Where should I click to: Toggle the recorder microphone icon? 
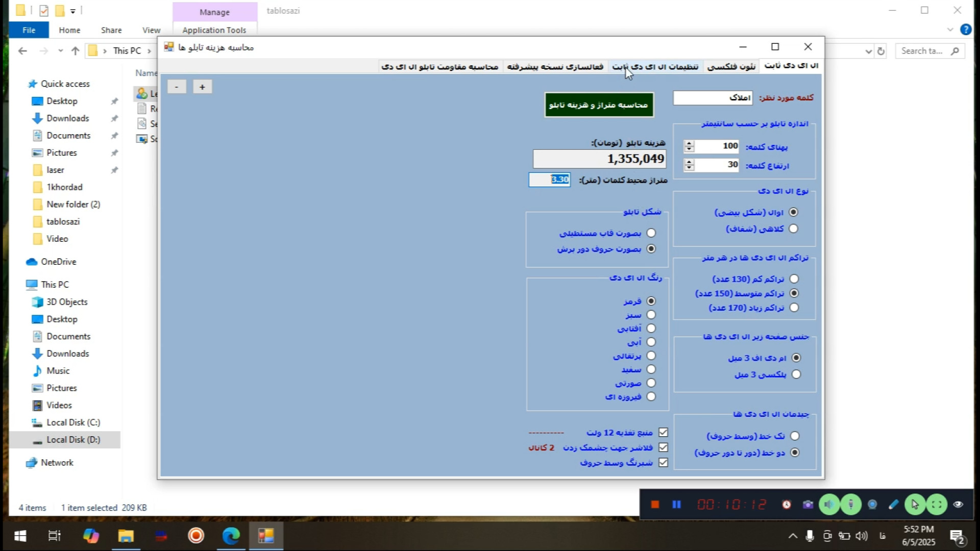(851, 505)
